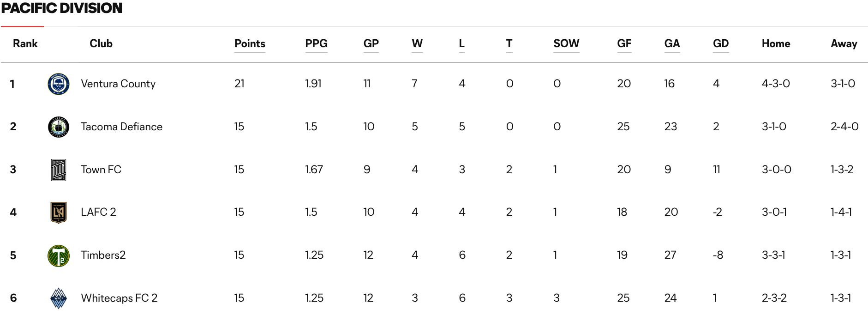Sort by GA goals against header
This screenshot has height=316, width=868.
pyautogui.click(x=672, y=43)
